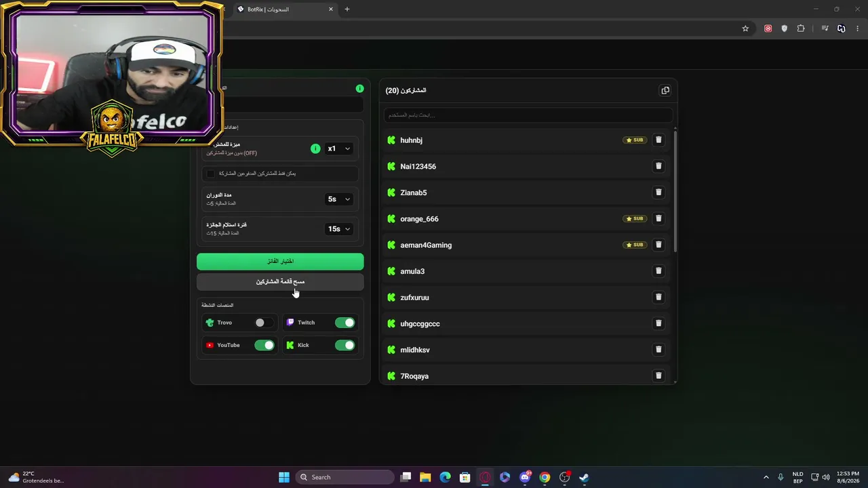Open the Extensions puzzle icon
Screen dimensions: 868x488
click(x=801, y=28)
